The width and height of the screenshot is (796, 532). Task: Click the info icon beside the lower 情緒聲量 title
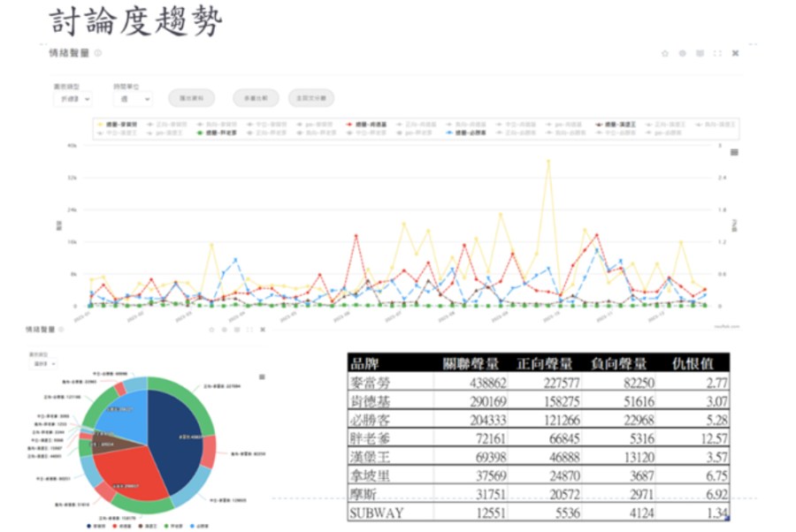pos(61,330)
